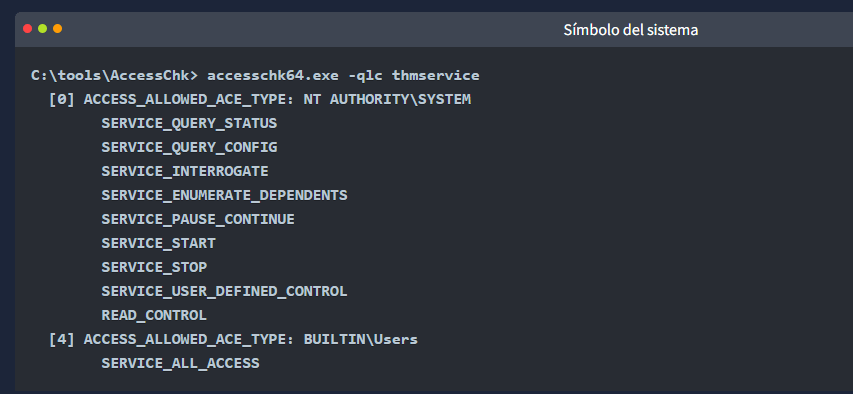
Task: Click the accesschk64.exe command text
Action: point(273,76)
